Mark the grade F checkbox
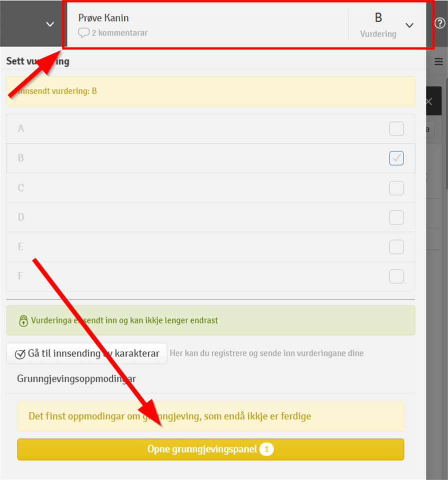Viewport: 448px width, 480px height. [x=397, y=276]
